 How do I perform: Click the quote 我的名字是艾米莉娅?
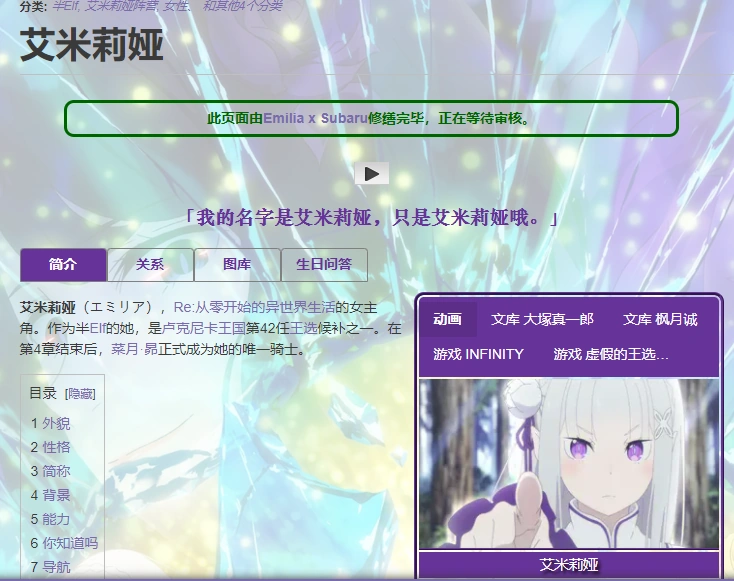pos(371,218)
